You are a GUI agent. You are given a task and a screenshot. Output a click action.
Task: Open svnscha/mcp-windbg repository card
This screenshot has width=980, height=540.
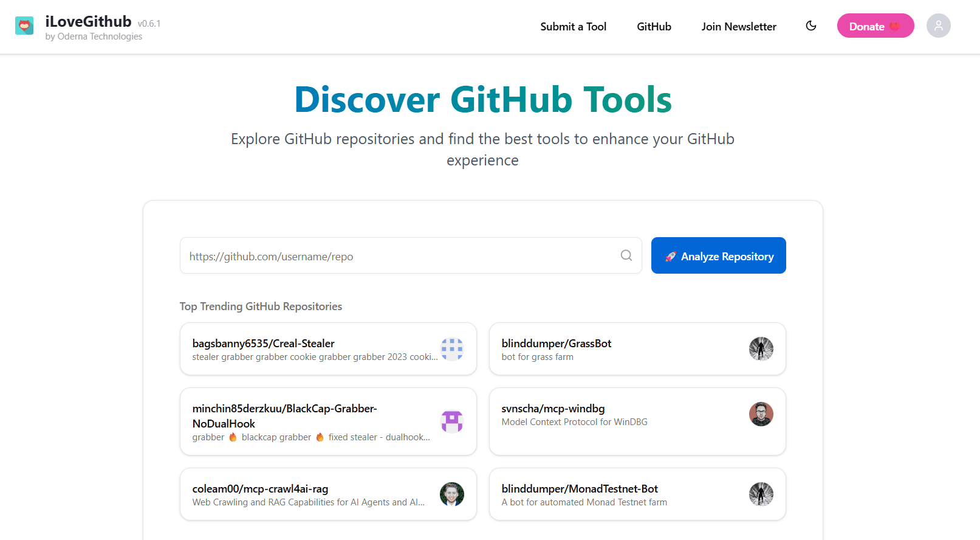tap(637, 421)
